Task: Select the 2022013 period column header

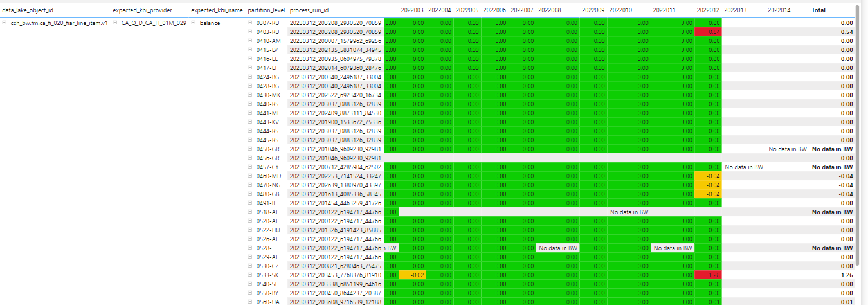Action: pos(736,11)
